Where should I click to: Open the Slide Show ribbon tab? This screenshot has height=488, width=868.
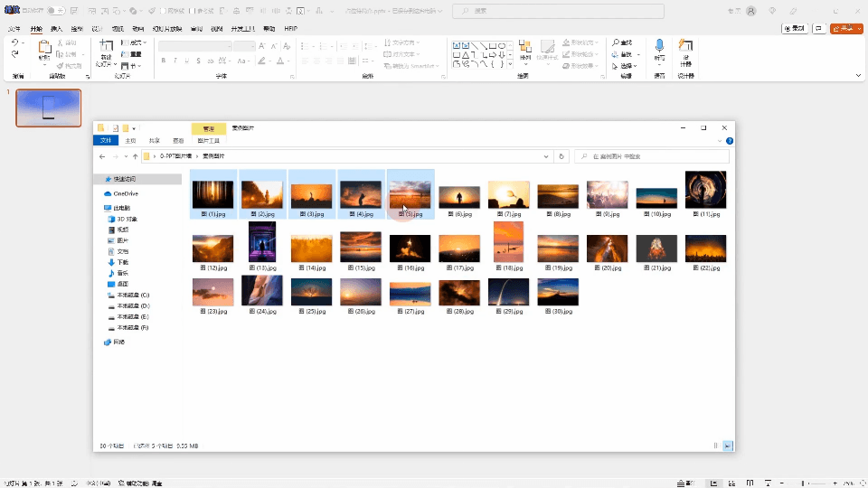coord(166,29)
